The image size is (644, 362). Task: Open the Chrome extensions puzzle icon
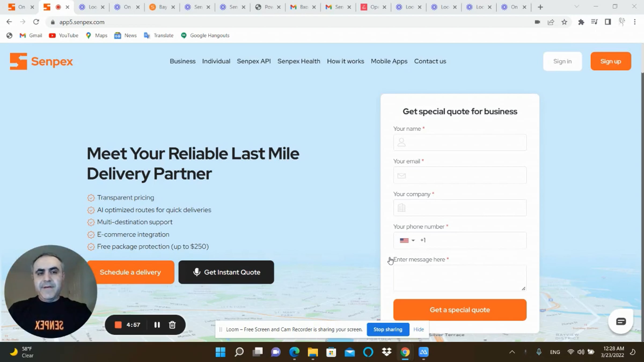point(581,22)
